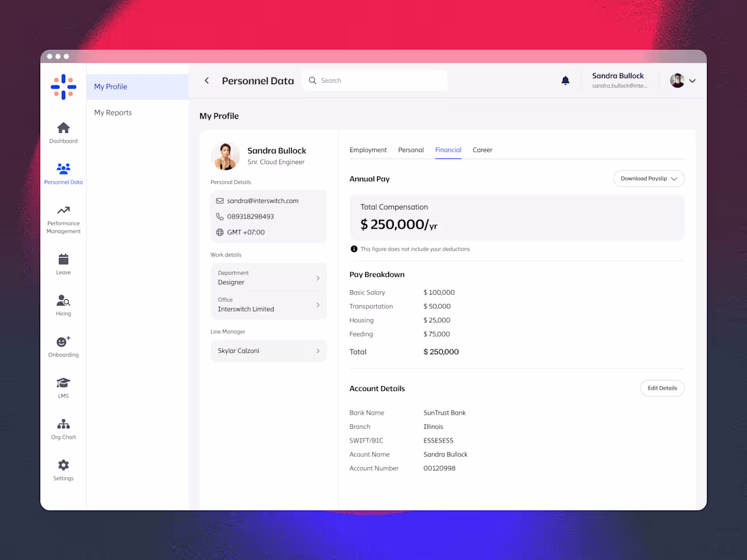This screenshot has width=747, height=560.
Task: Open the Leave section
Action: 63,263
